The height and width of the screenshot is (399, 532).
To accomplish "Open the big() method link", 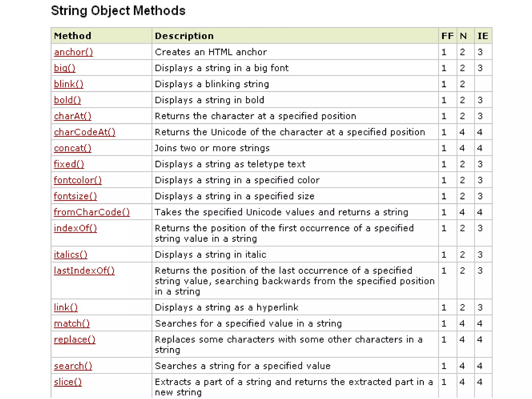I will point(64,68).
